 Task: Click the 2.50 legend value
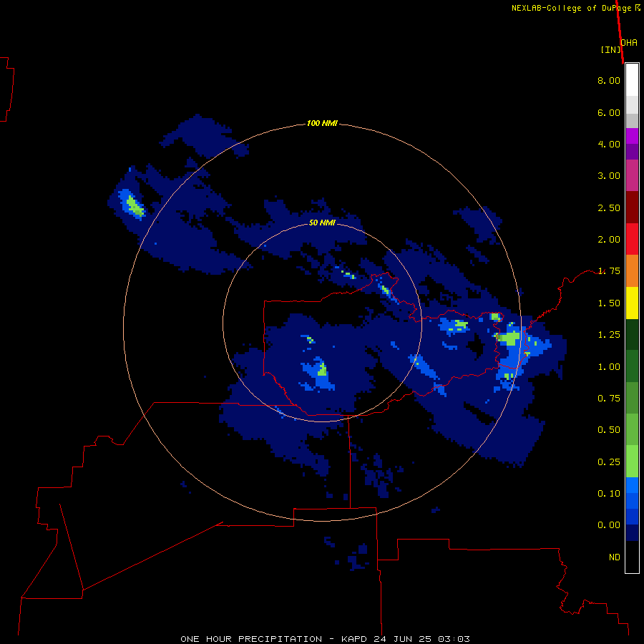pos(609,208)
